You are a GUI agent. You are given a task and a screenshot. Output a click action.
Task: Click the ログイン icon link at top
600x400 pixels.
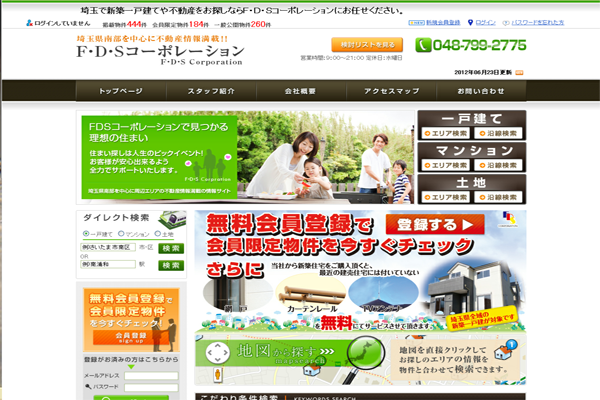(483, 21)
